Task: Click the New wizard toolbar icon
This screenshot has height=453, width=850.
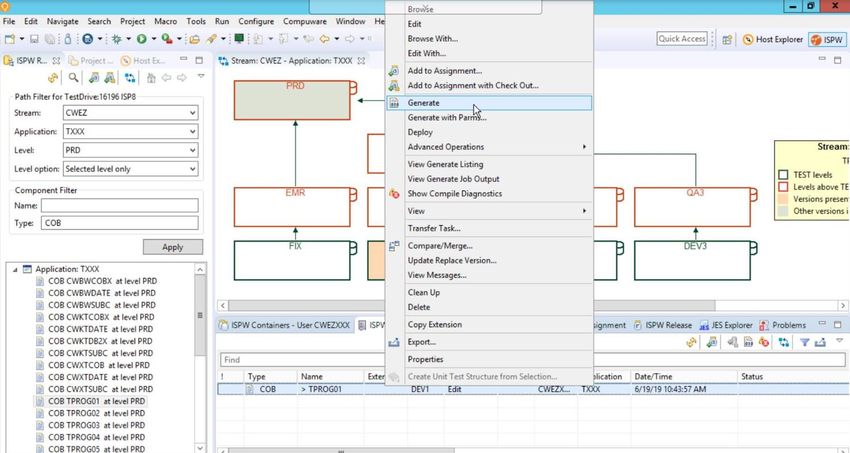Action: pos(9,39)
